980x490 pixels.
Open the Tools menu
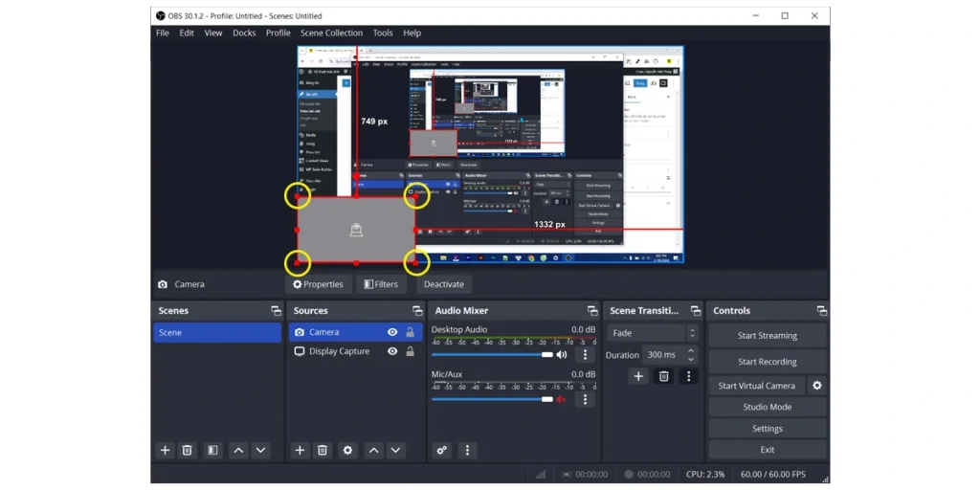[x=383, y=33]
